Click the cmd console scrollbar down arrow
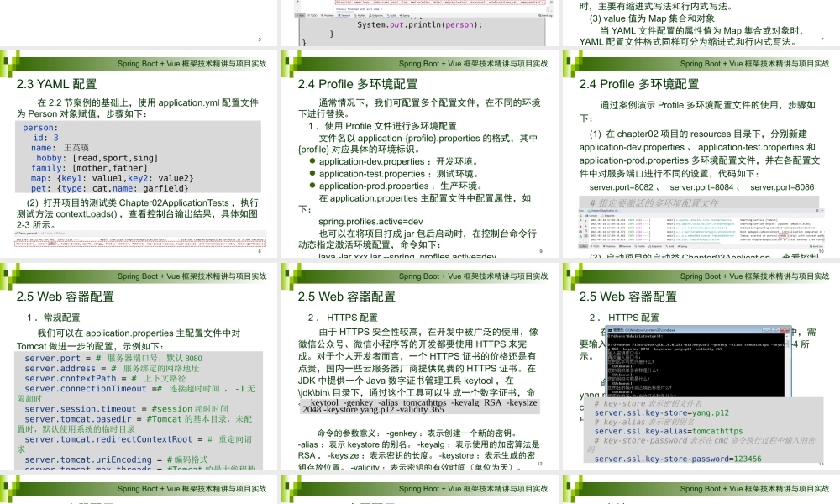The width and height of the screenshot is (840, 504). point(786,395)
